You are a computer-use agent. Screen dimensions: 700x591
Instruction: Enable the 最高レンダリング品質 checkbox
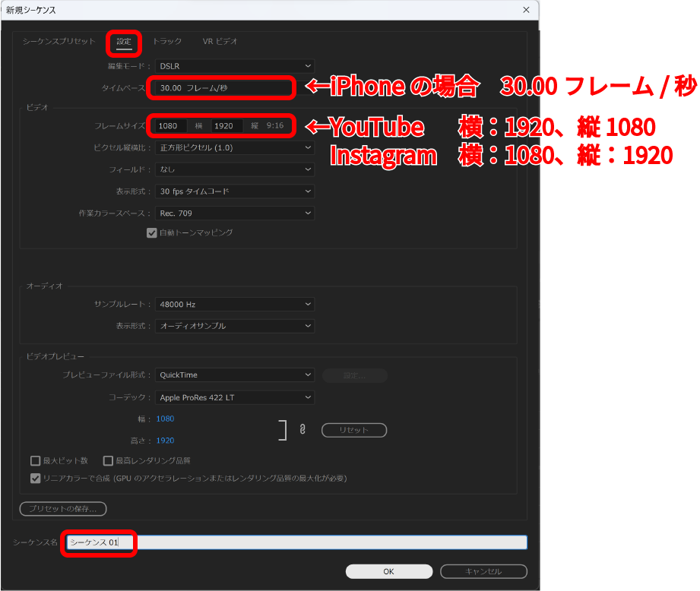[108, 460]
